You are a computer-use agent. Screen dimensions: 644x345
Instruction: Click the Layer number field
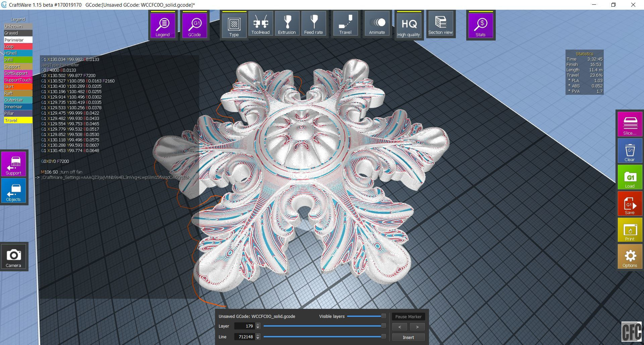[245, 326]
